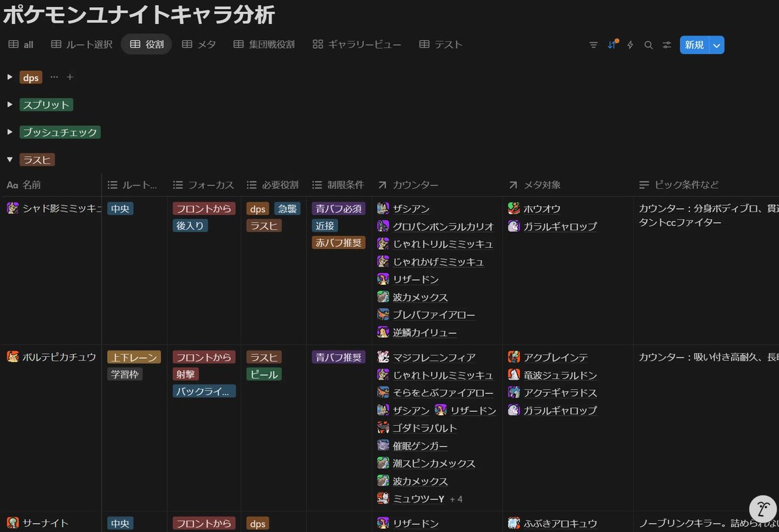Open the 集団戦役割 tab

pyautogui.click(x=264, y=45)
